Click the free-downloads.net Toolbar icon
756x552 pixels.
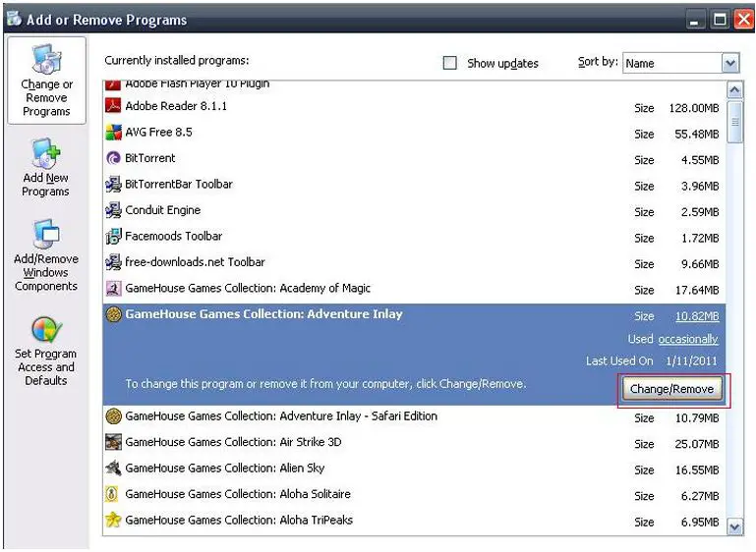pos(113,261)
